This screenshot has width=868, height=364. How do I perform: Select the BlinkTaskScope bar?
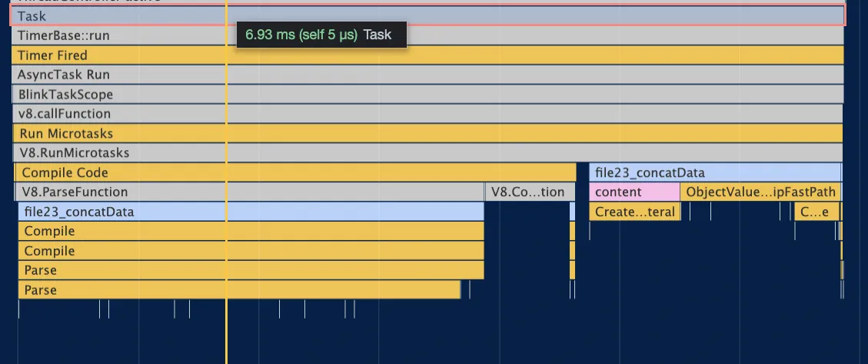click(x=428, y=94)
